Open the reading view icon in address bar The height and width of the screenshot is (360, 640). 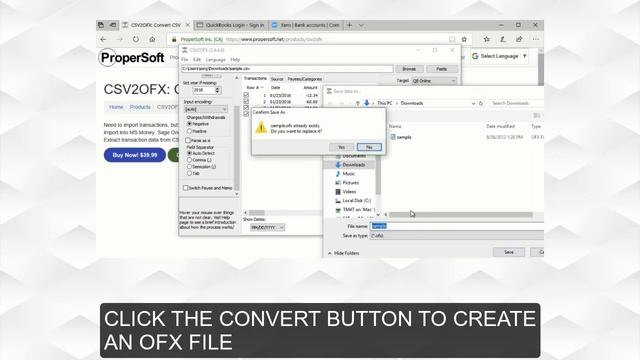point(452,39)
